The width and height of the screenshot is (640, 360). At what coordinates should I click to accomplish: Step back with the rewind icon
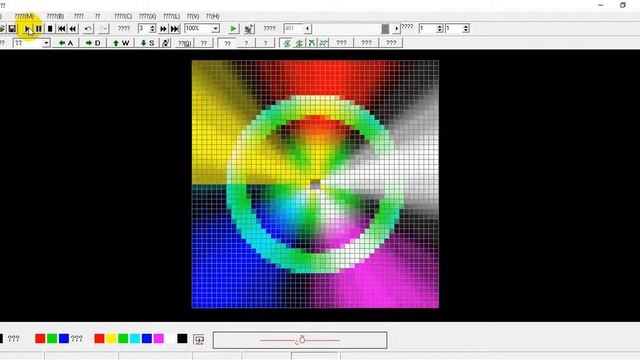tap(73, 29)
